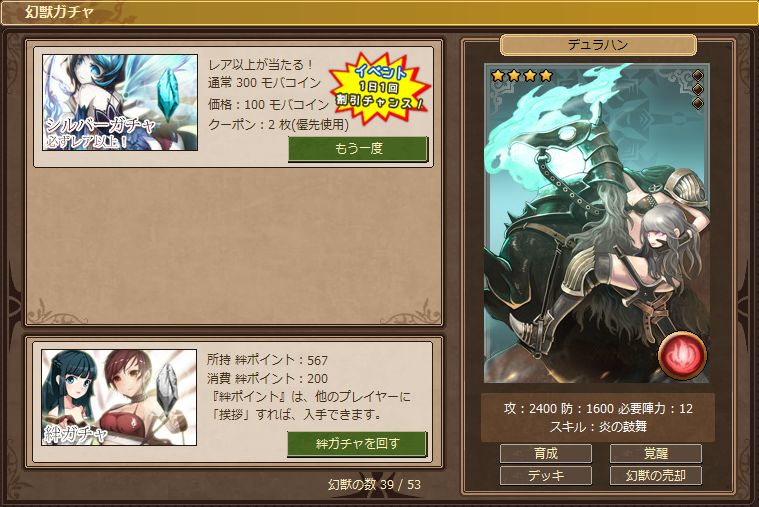The width and height of the screenshot is (759, 507).
Task: Open the 絆ガチャ banner image
Action: [x=119, y=397]
